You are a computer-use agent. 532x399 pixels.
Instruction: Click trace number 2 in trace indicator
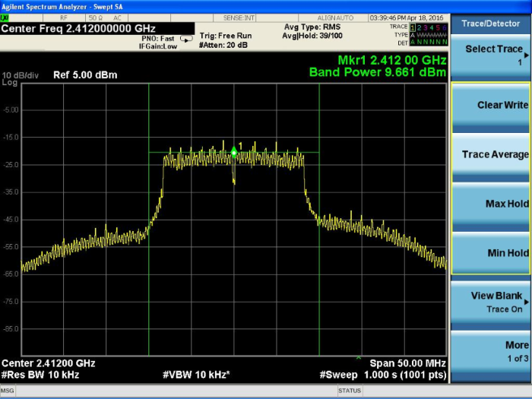pyautogui.click(x=420, y=27)
